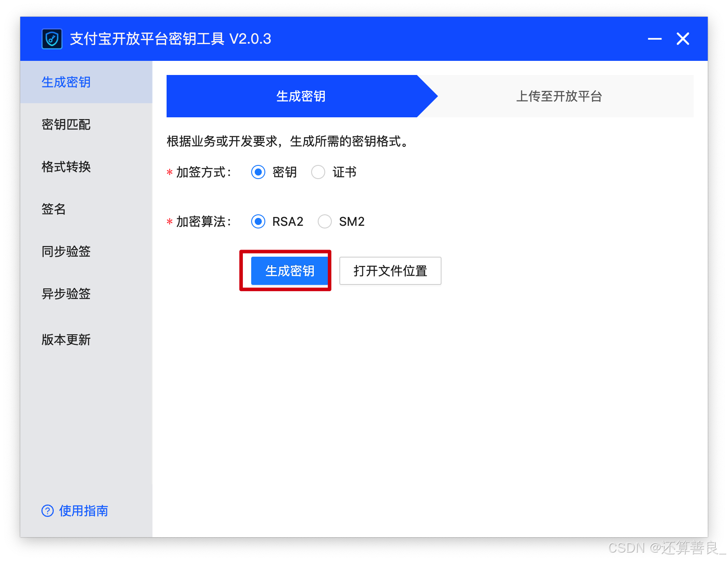Open 签名 sidebar item

86,209
